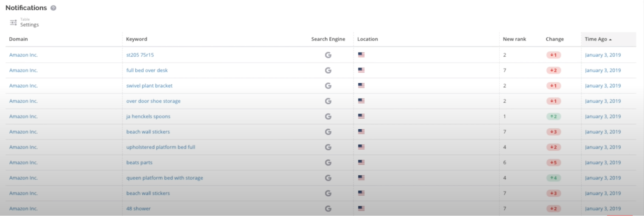Open the Table Settings sliders icon
The image size is (644, 216).
click(13, 23)
